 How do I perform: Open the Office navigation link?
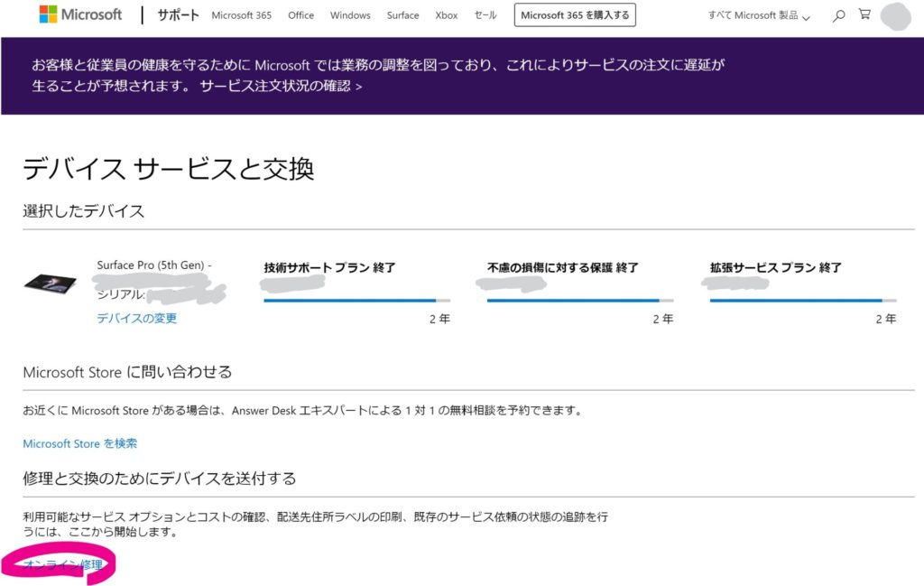point(300,15)
